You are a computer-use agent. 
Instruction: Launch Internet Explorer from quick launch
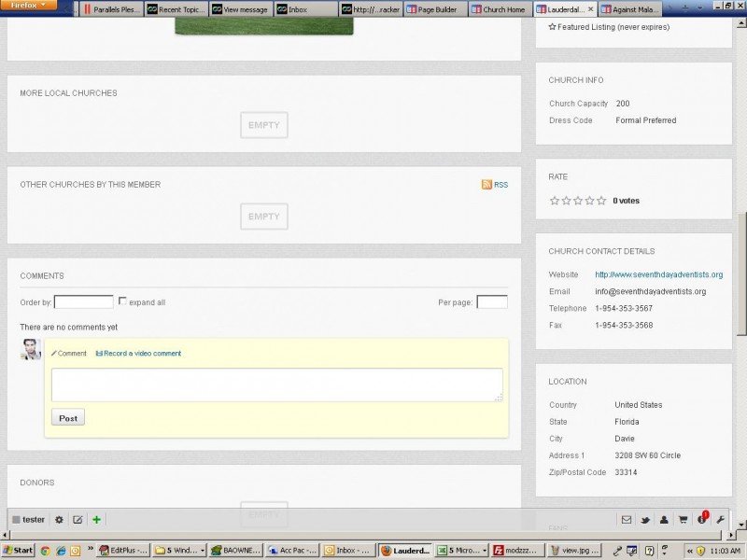tap(61, 551)
